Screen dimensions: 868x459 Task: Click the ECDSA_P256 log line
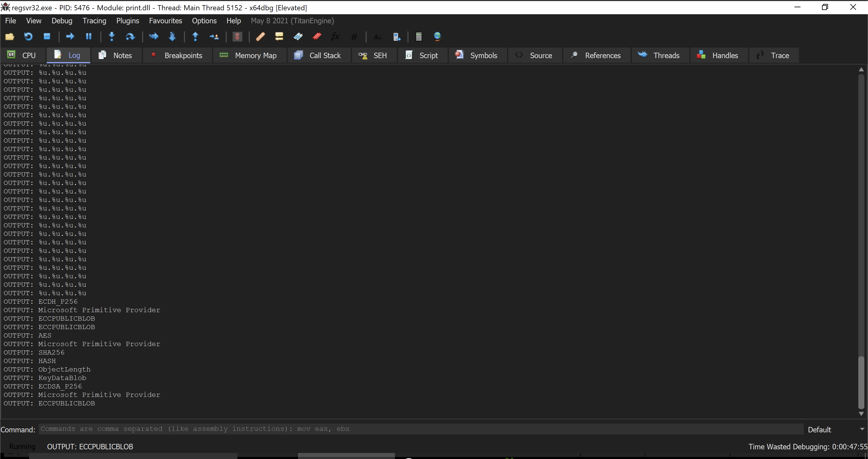[x=43, y=386]
